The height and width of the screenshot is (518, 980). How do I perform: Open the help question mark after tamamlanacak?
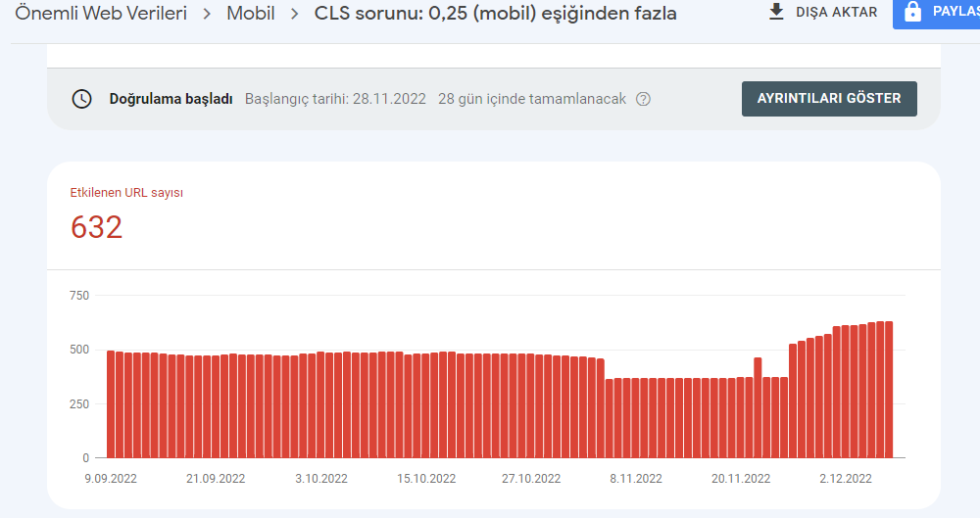click(643, 99)
